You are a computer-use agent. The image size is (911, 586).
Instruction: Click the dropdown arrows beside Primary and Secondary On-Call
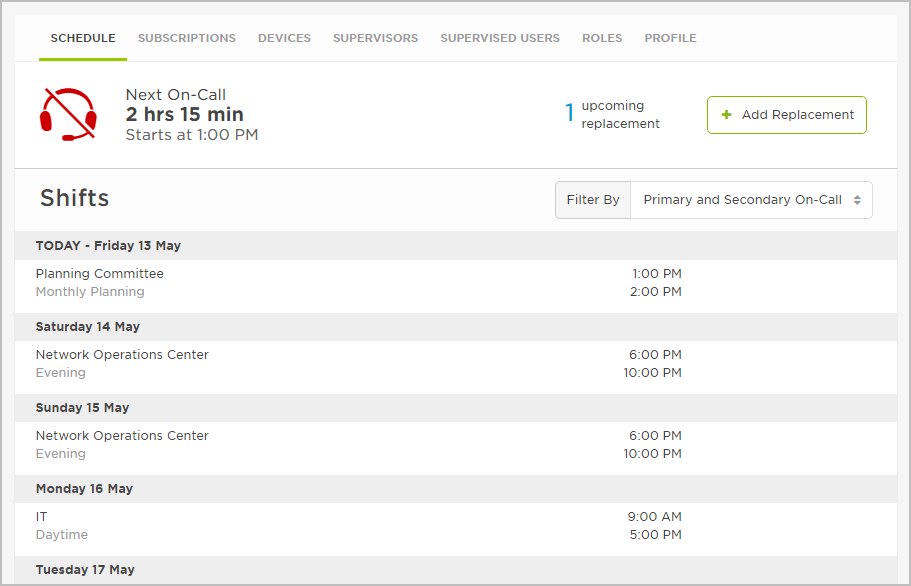click(858, 200)
